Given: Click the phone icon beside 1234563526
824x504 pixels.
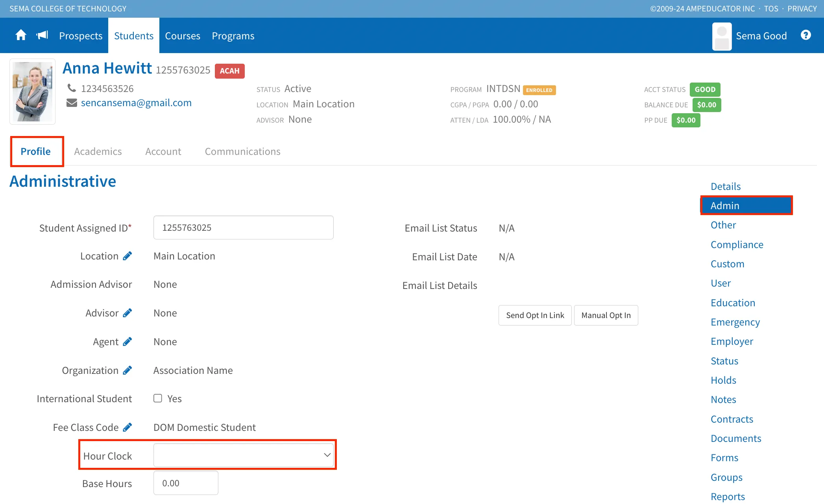Looking at the screenshot, I should 72,88.
